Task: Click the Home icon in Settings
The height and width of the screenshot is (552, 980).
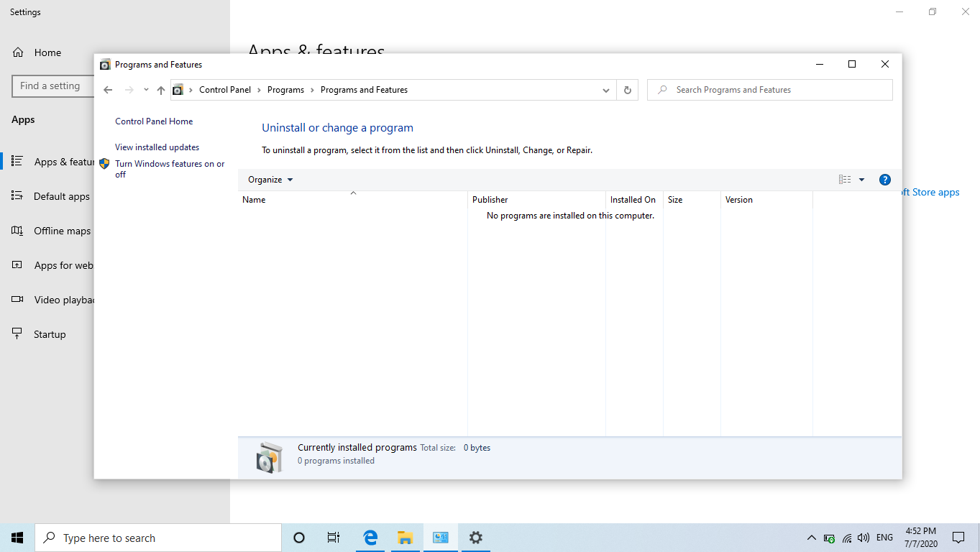Action: pyautogui.click(x=18, y=52)
